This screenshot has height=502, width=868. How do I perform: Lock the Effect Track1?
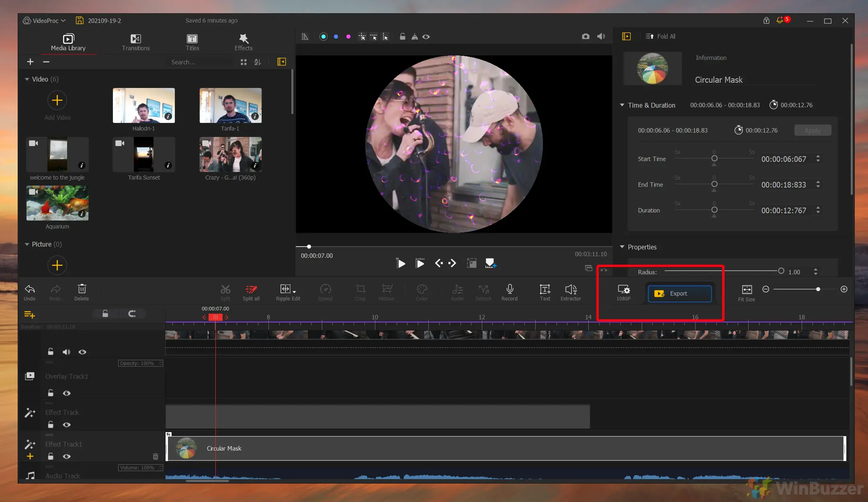(51, 457)
